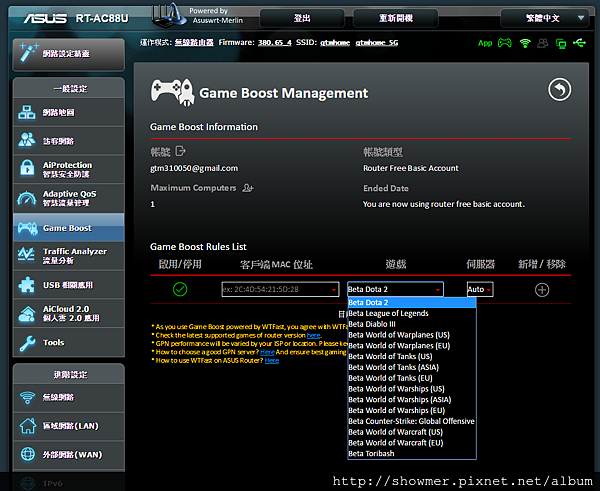Open LAN settings in the sidebar
The height and width of the screenshot is (491, 600).
[x=68, y=426]
